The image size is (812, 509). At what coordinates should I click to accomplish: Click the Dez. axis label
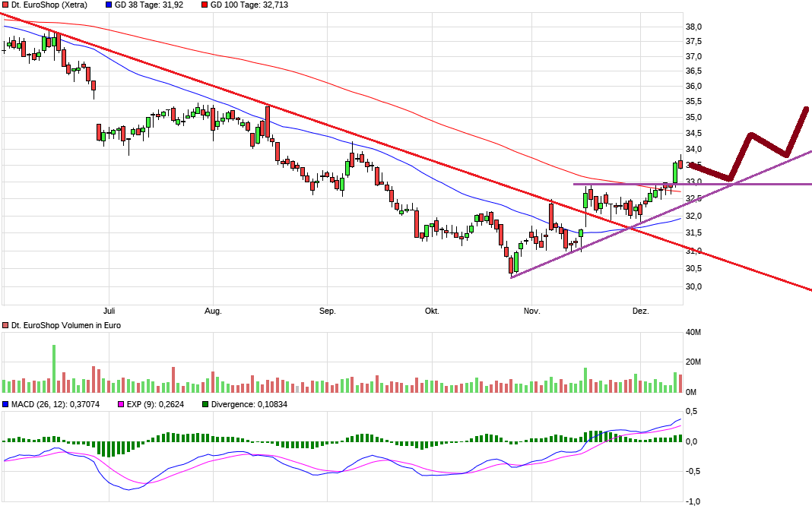click(x=641, y=311)
